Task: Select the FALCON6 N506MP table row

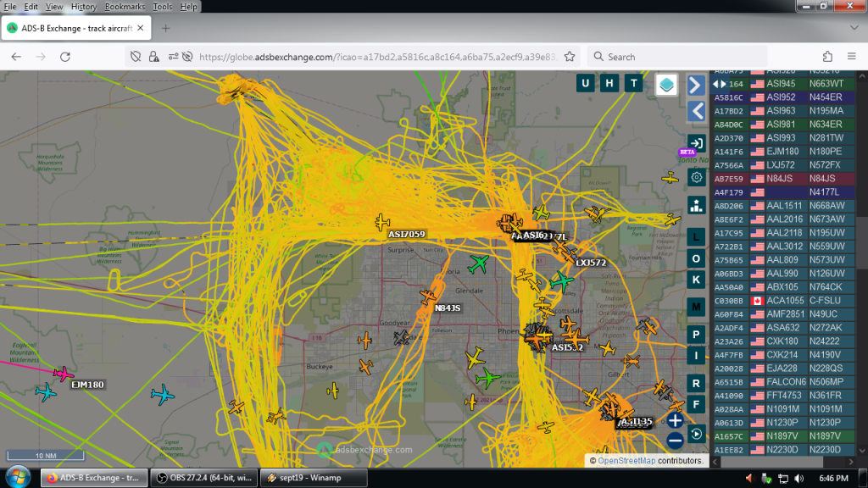Action: [784, 382]
